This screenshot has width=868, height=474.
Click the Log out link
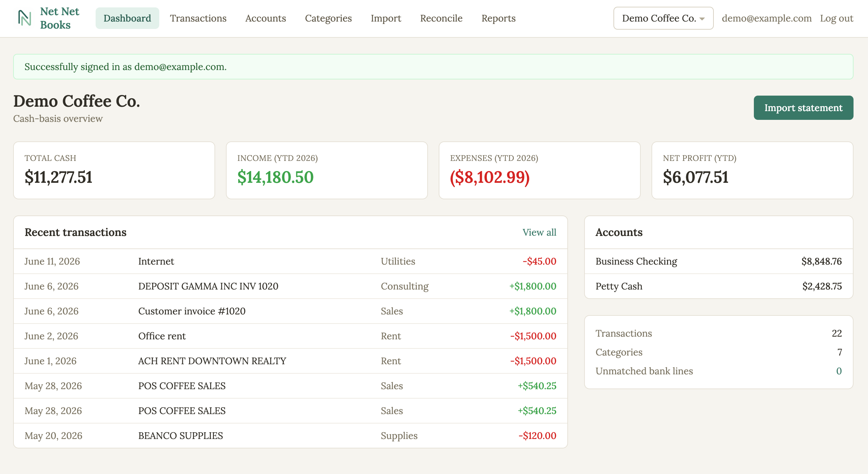[836, 18]
